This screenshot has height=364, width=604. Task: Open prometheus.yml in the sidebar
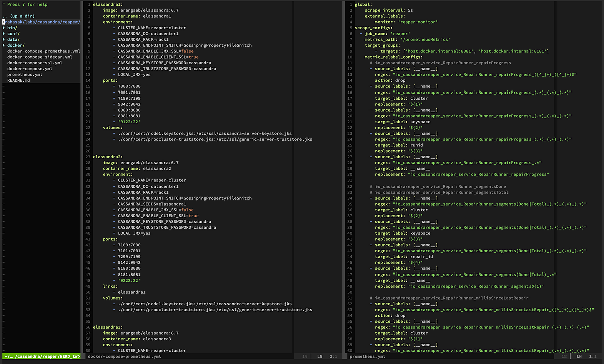pyautogui.click(x=25, y=74)
